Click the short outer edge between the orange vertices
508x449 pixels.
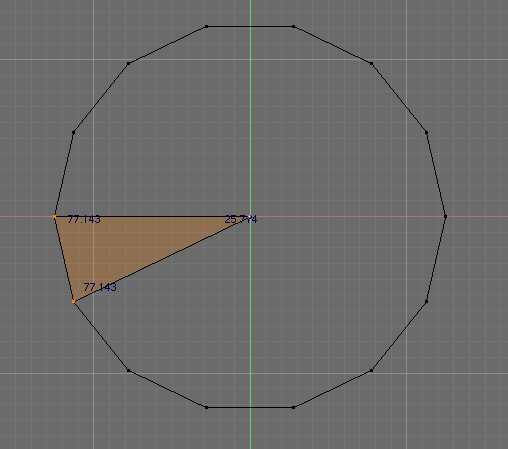point(64,259)
